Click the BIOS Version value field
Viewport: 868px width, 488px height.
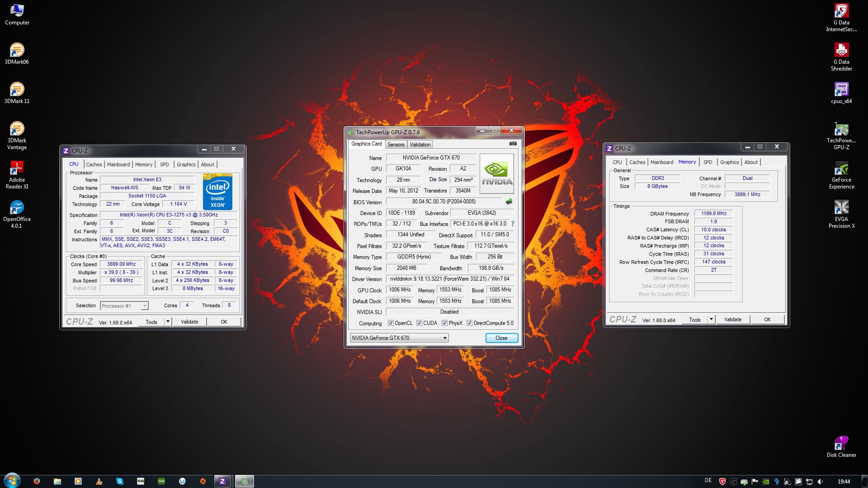coord(443,202)
